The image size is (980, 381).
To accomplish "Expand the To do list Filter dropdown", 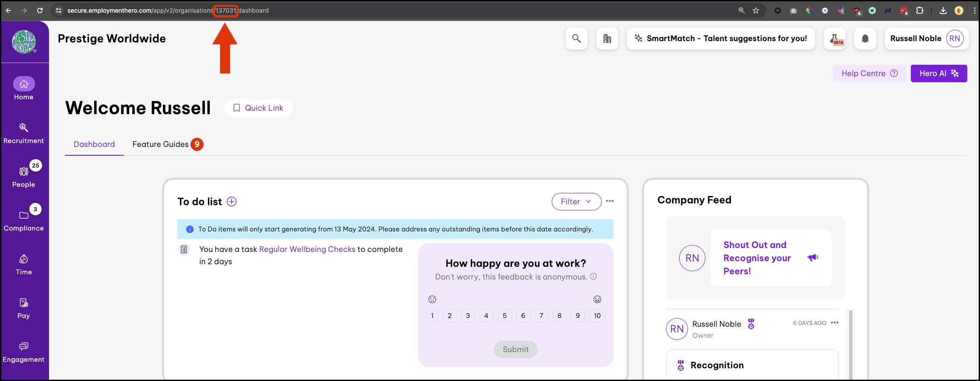I will (x=576, y=202).
